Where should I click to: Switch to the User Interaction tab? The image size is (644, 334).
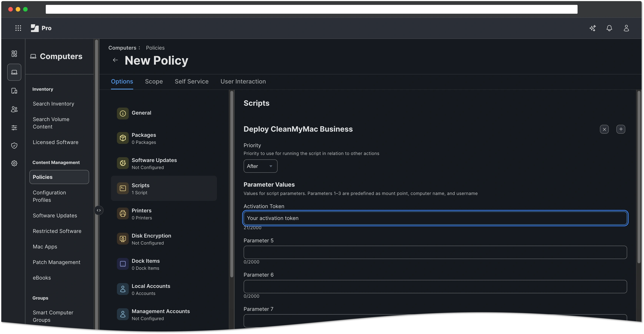[x=243, y=81]
